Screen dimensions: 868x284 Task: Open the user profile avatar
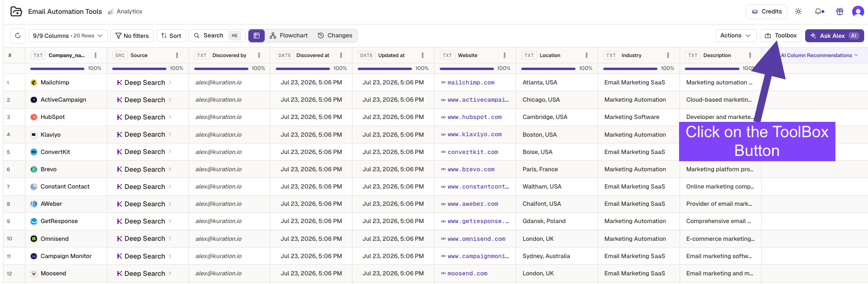click(x=858, y=12)
